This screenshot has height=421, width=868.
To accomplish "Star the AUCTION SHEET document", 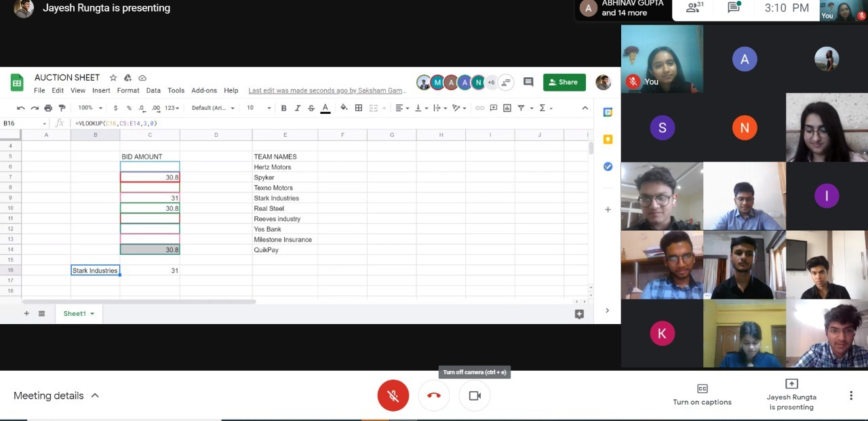I will coord(113,78).
